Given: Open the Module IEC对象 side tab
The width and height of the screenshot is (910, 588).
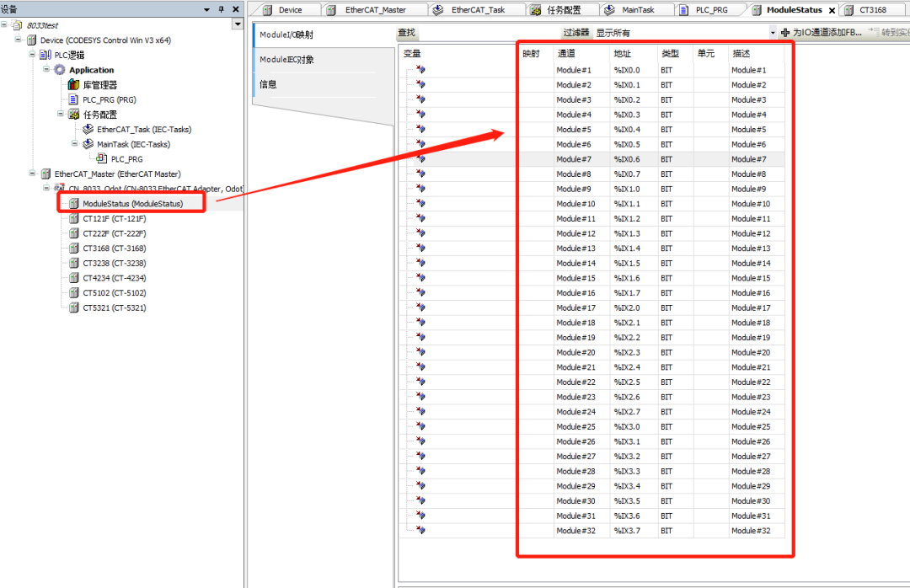Looking at the screenshot, I should [287, 60].
